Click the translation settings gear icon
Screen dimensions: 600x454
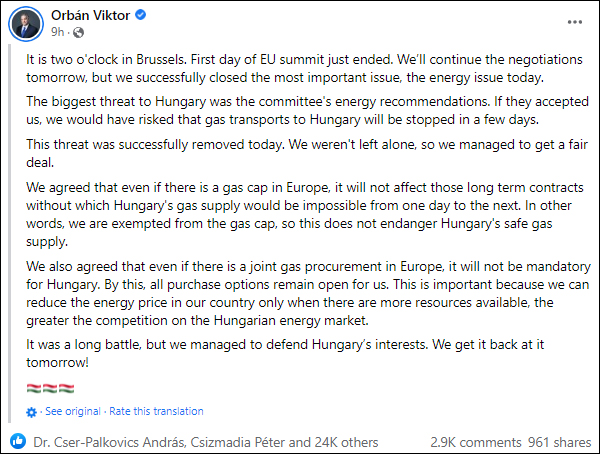tap(31, 412)
